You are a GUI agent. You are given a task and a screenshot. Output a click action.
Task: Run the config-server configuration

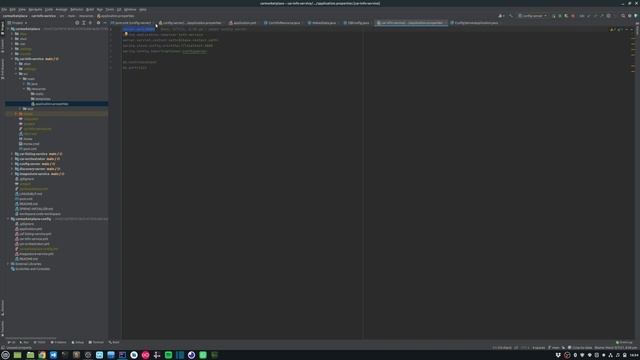554,16
